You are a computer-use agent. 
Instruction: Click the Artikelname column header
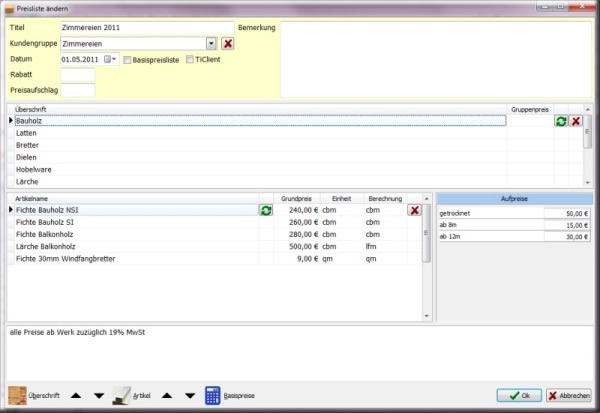coord(137,199)
